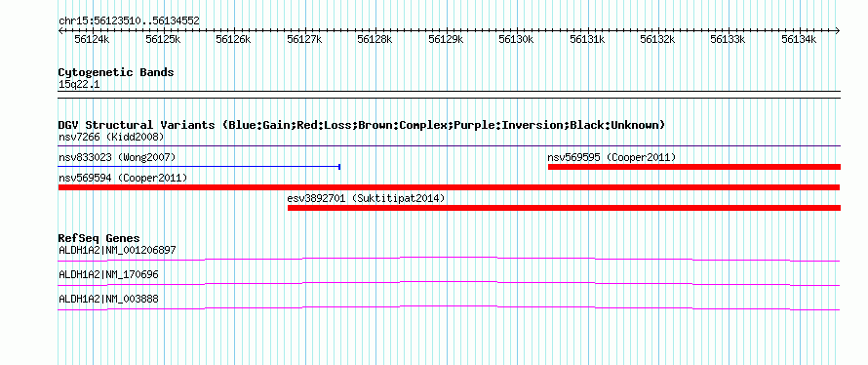Click the esv3892701 (Suktitipat2014) label
The width and height of the screenshot is (868, 365).
(x=366, y=198)
